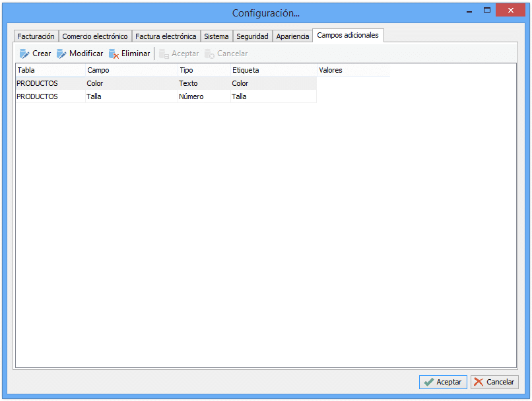Screen dimensions: 532x401
Task: Click the green checkmark on bottom Aceptar
Action: click(x=429, y=382)
